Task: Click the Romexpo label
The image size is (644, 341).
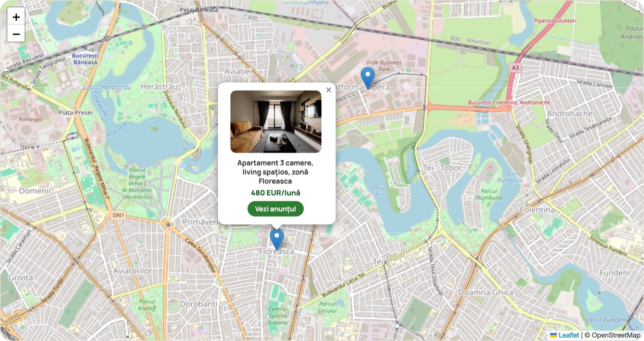Action: (x=30, y=119)
